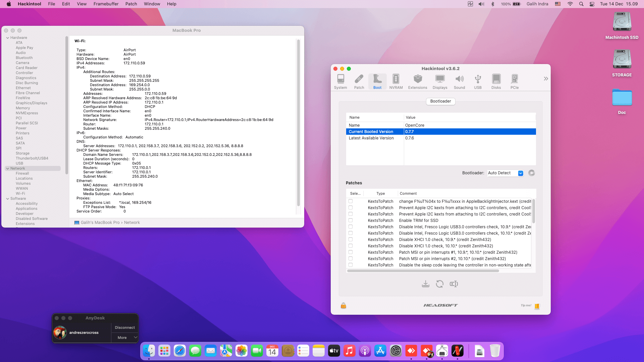The image size is (644, 362).
Task: Select the Latest Available Version row
Action: coord(441,138)
